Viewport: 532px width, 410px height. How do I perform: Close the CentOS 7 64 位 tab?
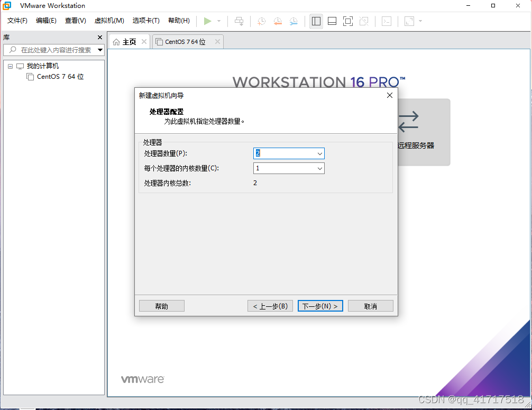[x=217, y=41]
